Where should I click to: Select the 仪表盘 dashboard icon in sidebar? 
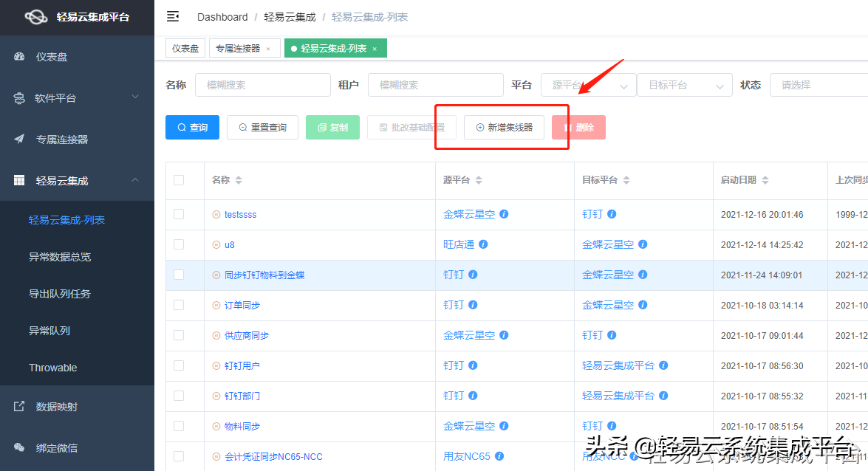pyautogui.click(x=18, y=56)
